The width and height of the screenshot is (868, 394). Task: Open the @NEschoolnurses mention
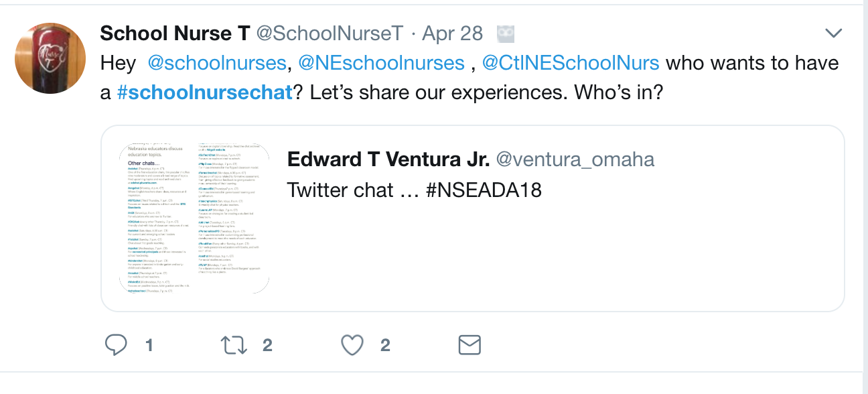coord(381,63)
